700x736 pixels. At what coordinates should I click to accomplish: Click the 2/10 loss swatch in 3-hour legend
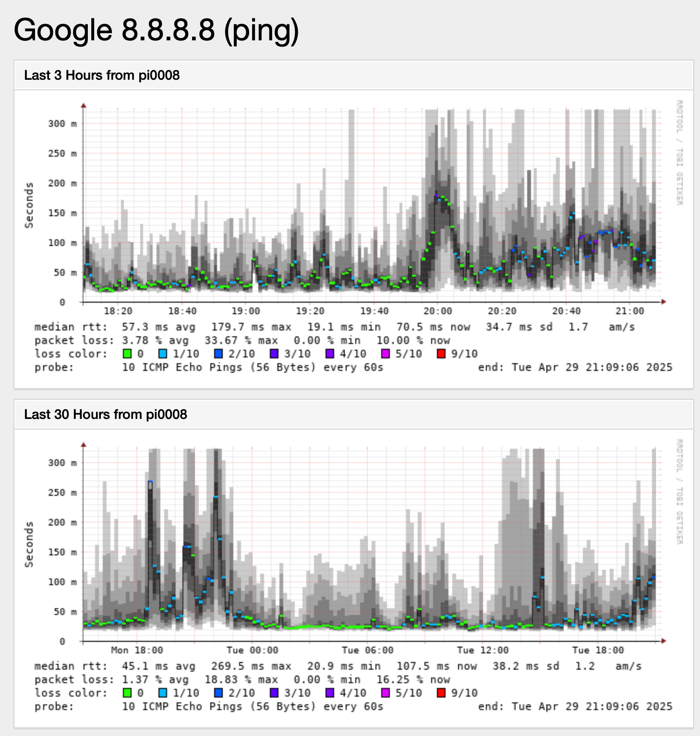[x=218, y=354]
